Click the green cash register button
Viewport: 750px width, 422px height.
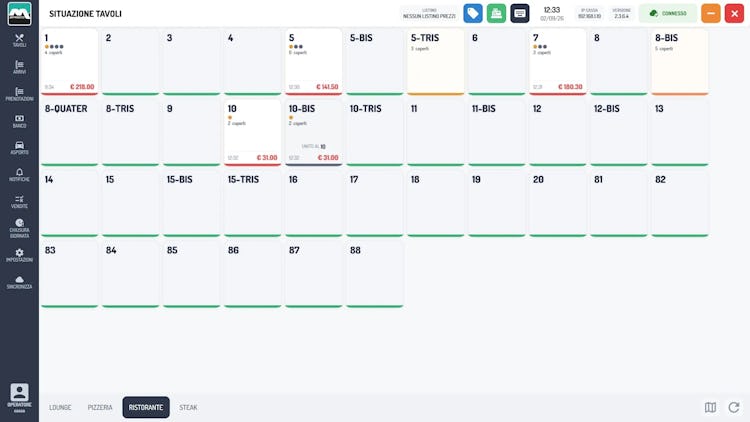[x=496, y=13]
